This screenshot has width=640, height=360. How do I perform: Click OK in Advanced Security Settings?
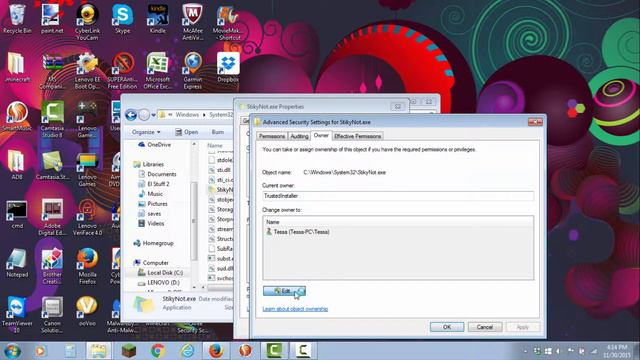tap(447, 327)
